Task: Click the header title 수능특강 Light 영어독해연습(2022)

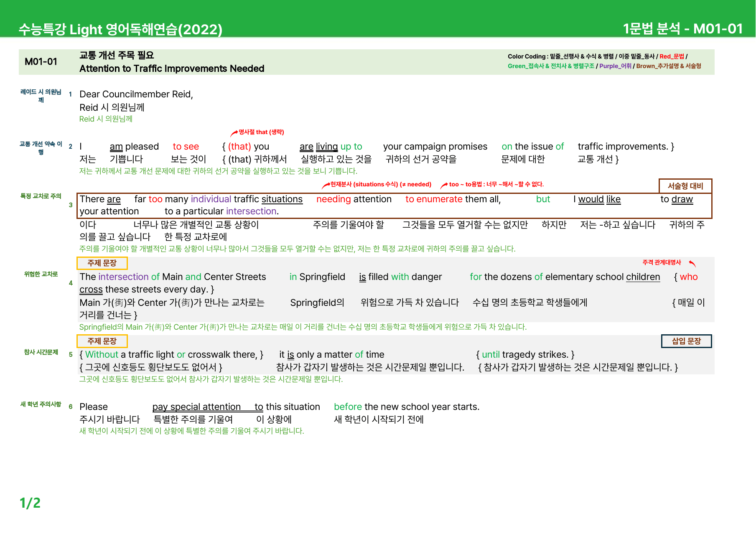Action: coord(120,29)
